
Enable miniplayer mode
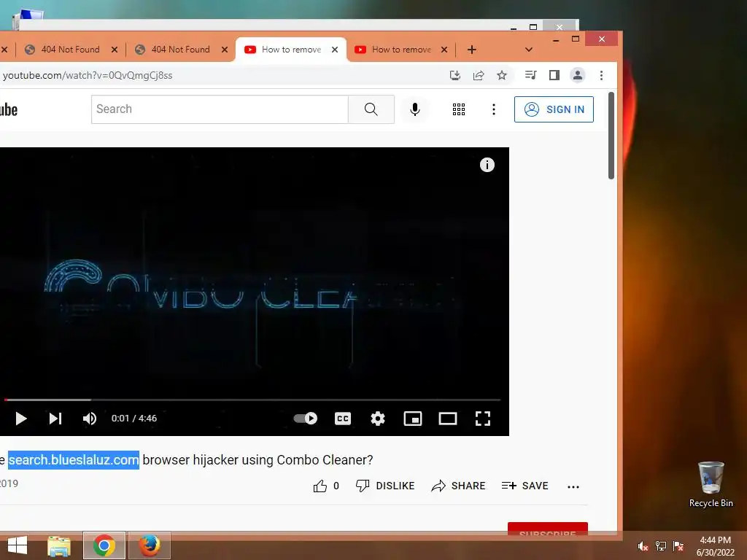point(413,419)
